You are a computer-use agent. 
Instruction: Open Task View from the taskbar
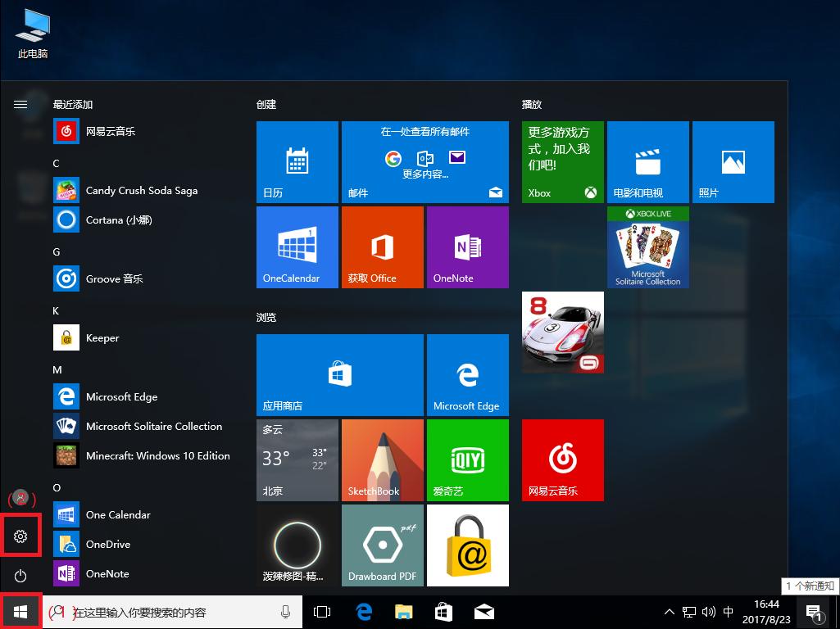[322, 611]
